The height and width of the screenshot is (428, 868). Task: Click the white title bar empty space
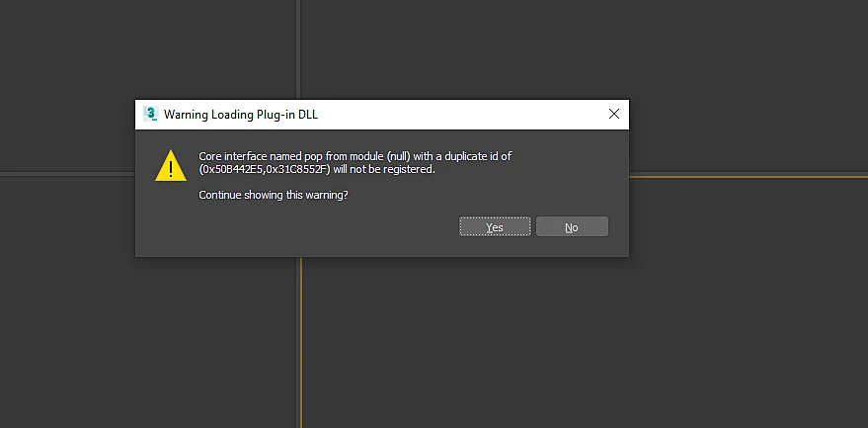coord(459,115)
